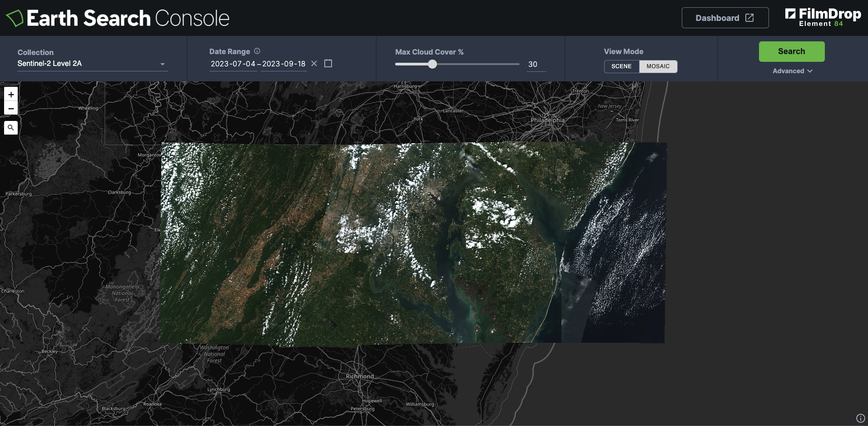This screenshot has width=868, height=426.
Task: Click the end date 2023-09-18 field
Action: (x=284, y=64)
